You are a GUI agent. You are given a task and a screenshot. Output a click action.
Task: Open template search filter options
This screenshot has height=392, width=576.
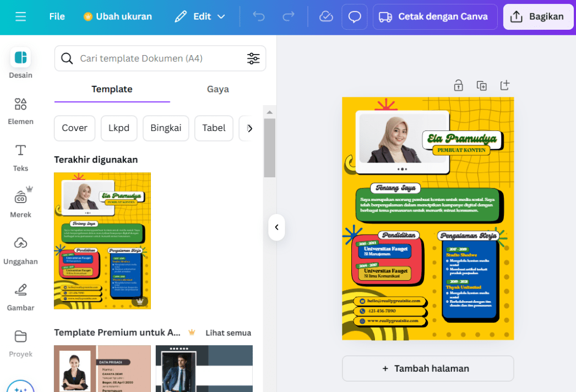(253, 58)
